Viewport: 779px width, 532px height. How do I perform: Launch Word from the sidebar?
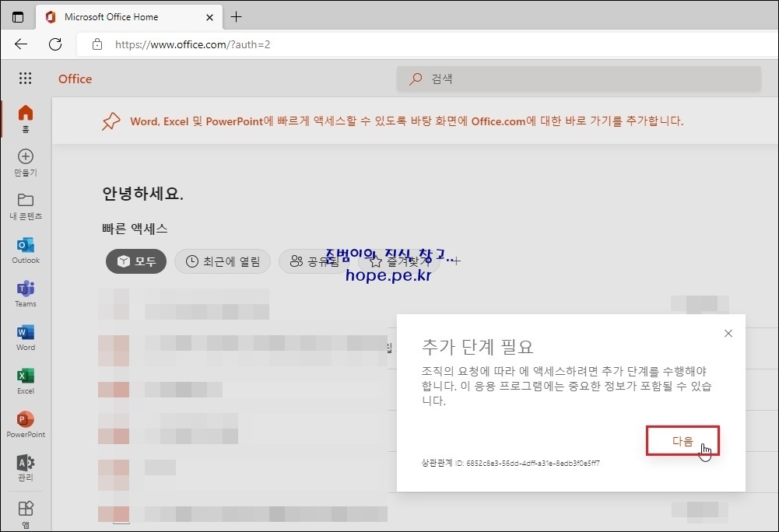(26, 338)
